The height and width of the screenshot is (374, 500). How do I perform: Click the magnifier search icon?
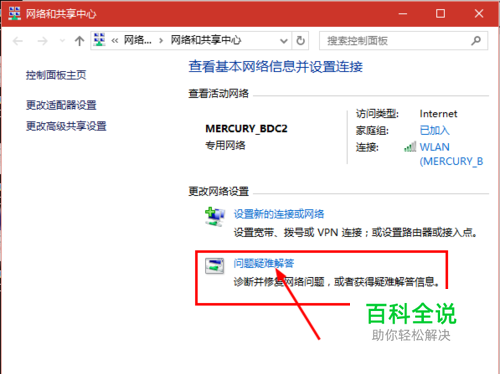[476, 41]
